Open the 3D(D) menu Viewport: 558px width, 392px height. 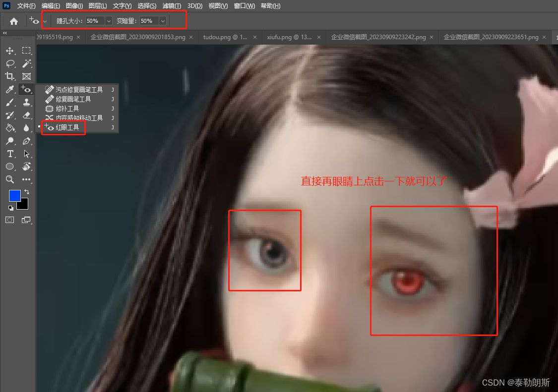click(x=194, y=6)
